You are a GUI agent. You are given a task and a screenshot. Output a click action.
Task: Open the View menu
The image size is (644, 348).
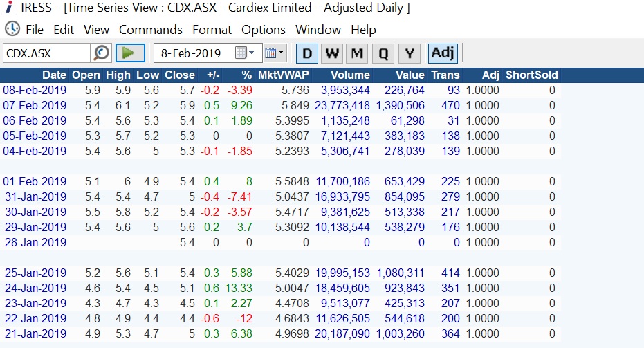97,30
